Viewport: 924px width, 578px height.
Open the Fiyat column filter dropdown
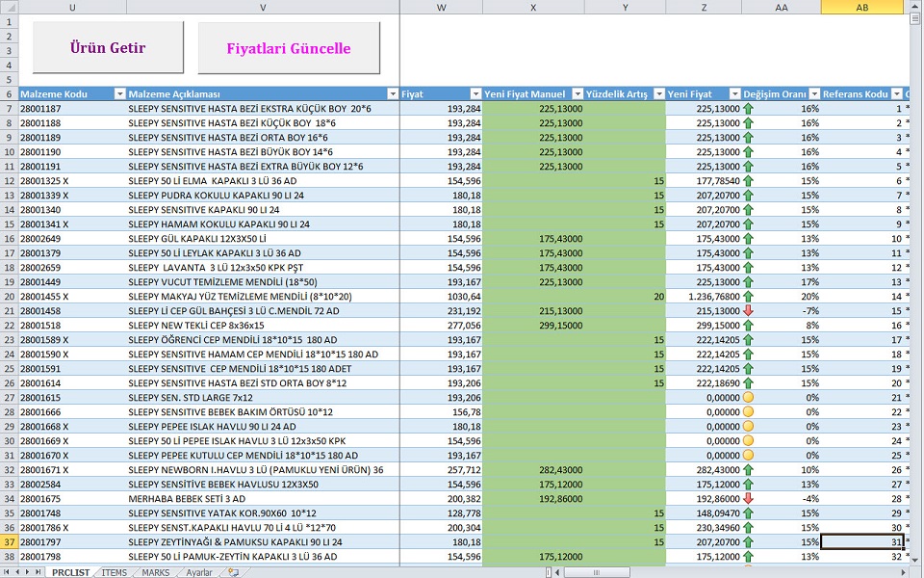pyautogui.click(x=476, y=93)
